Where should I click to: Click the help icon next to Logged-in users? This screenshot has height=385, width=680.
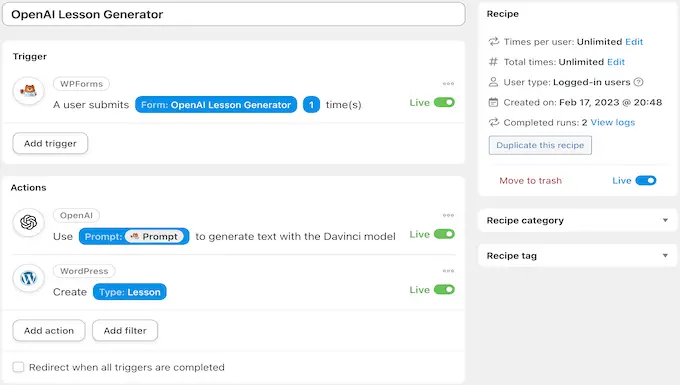[638, 82]
